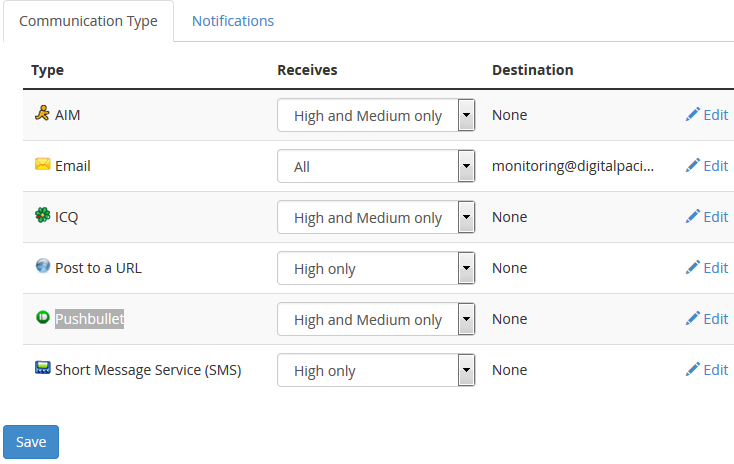Screen dimensions: 734x464
Task: Click the None destination in Post to a URL row
Action: (x=509, y=268)
